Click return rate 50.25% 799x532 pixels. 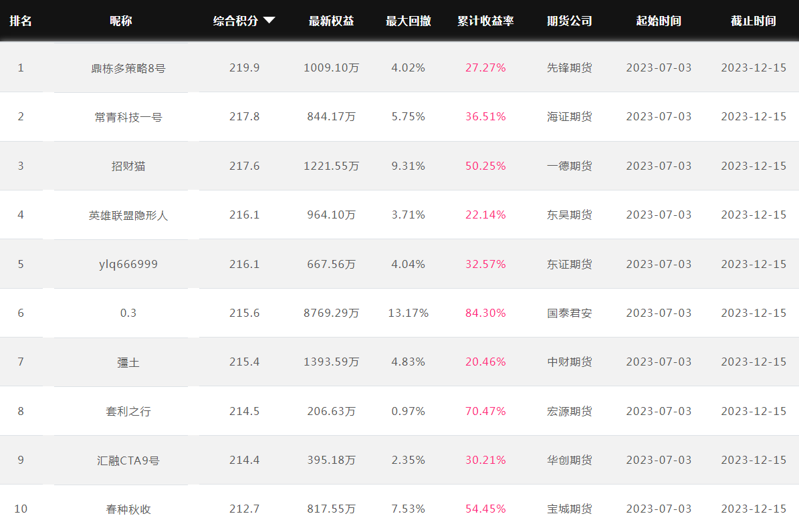coord(485,166)
